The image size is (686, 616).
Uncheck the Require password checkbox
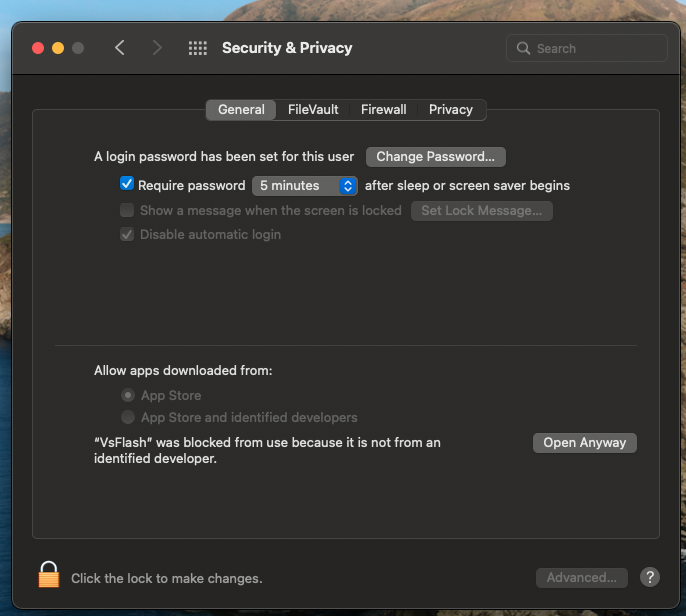(127, 184)
